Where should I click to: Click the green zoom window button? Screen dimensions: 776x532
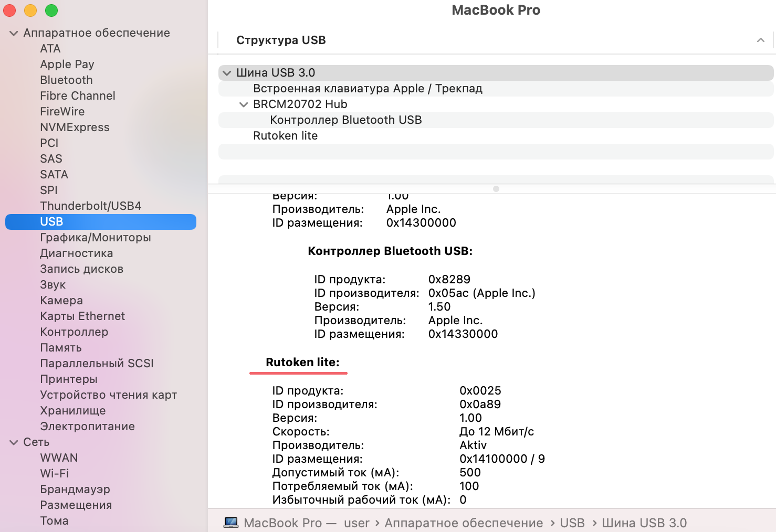(x=51, y=10)
